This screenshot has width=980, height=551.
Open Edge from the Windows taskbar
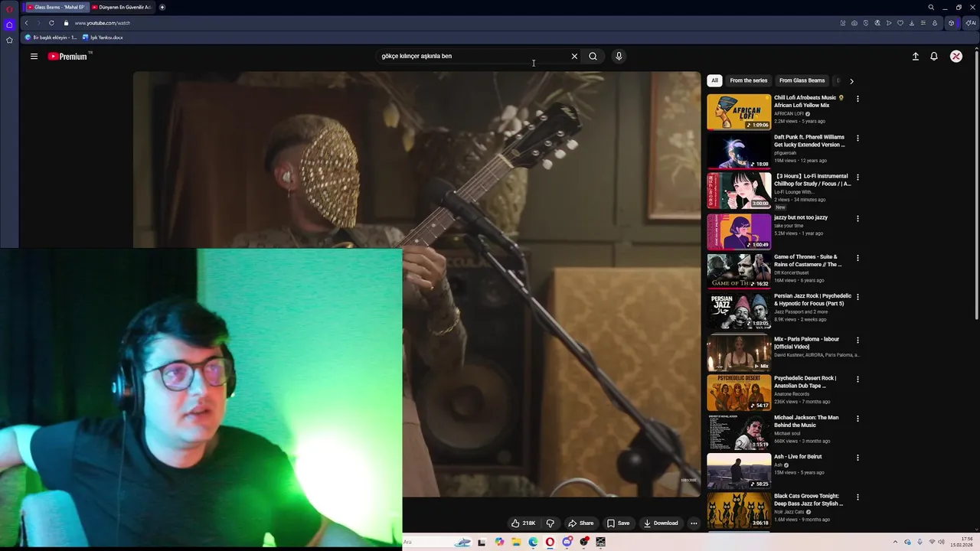point(533,542)
